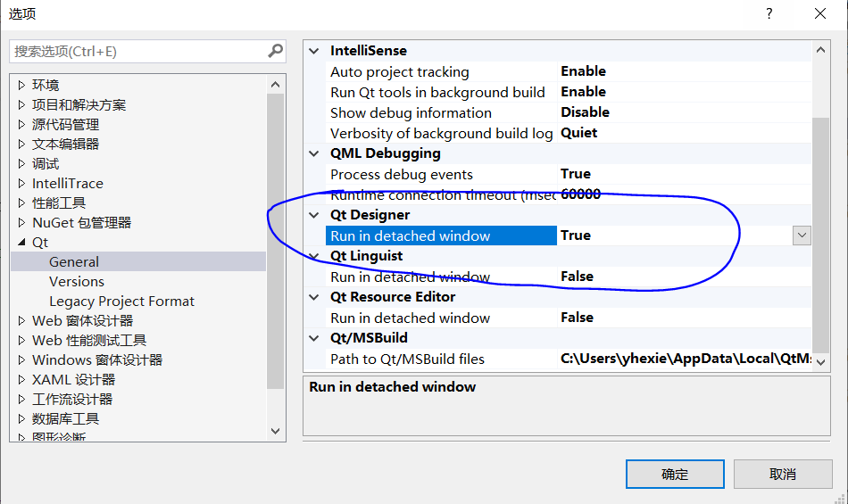Viewport: 848px width, 504px height.
Task: Open the Run in detached window dropdown
Action: pos(802,235)
